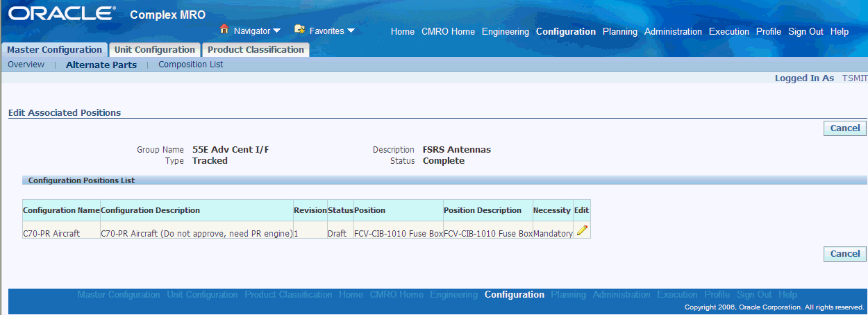Click the footer Configuration link

click(x=515, y=295)
